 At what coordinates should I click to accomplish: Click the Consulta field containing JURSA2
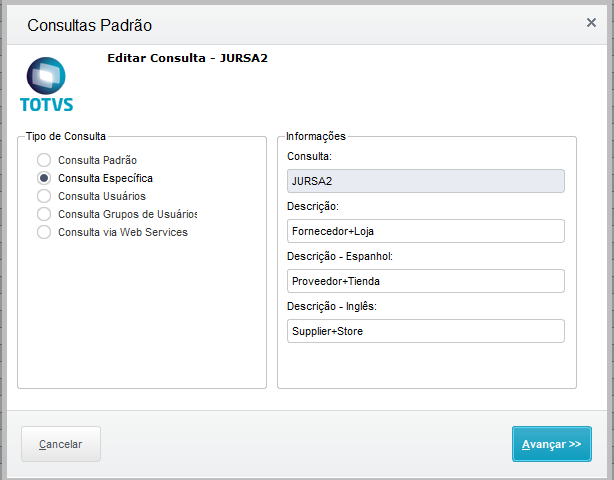[x=425, y=181]
